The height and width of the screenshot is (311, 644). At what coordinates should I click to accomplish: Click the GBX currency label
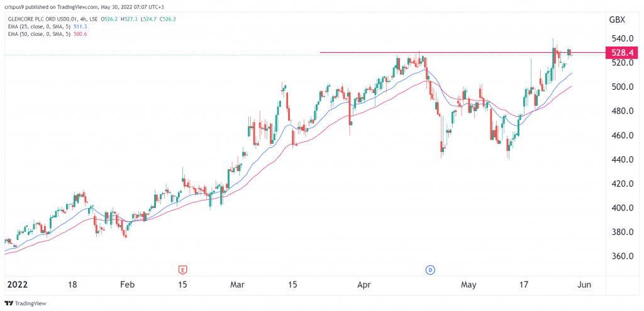coord(619,19)
